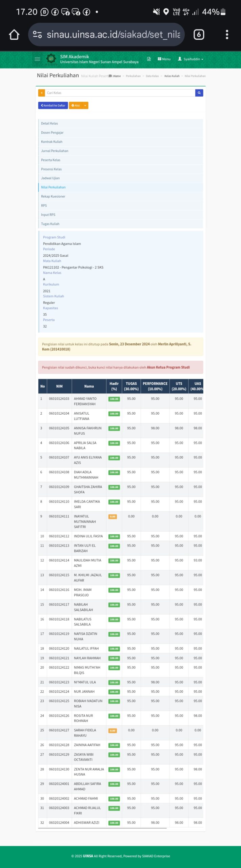Open the Perkuliahan breadcrumb link
The width and height of the screenshot is (241, 868).
tap(133, 76)
